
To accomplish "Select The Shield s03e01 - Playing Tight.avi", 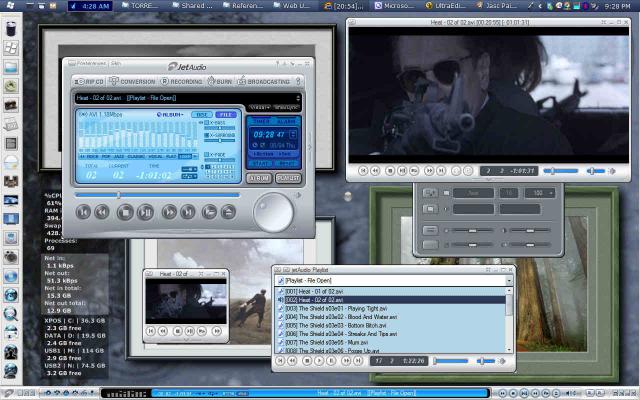I will coord(391,309).
